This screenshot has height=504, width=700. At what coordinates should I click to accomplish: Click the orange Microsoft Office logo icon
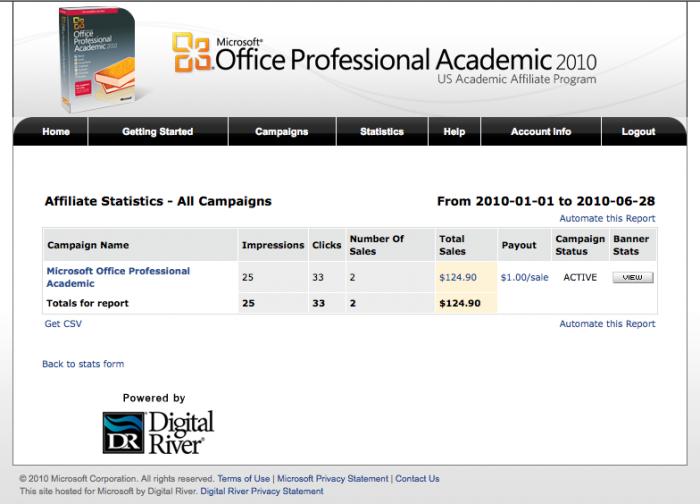[x=191, y=53]
